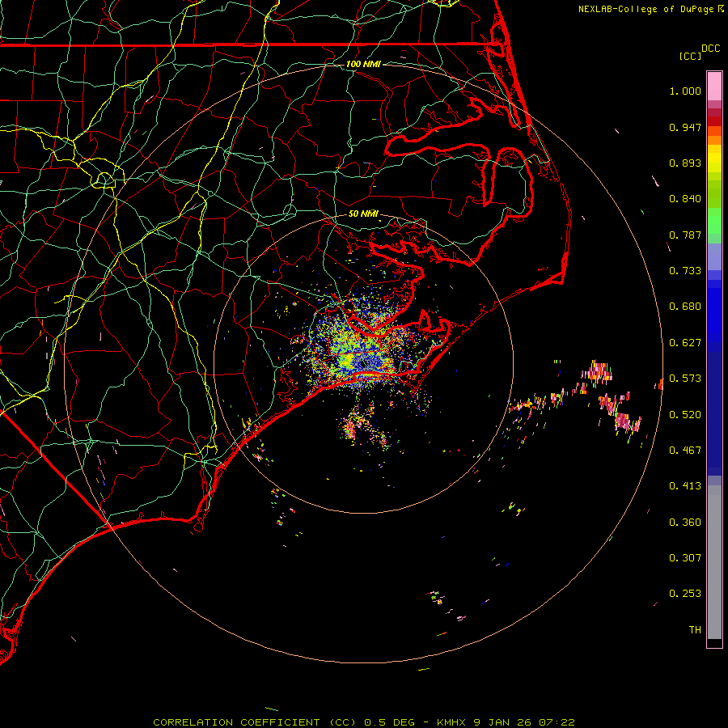
Task: Click the 100 NMI range ring label
Action: point(363,64)
